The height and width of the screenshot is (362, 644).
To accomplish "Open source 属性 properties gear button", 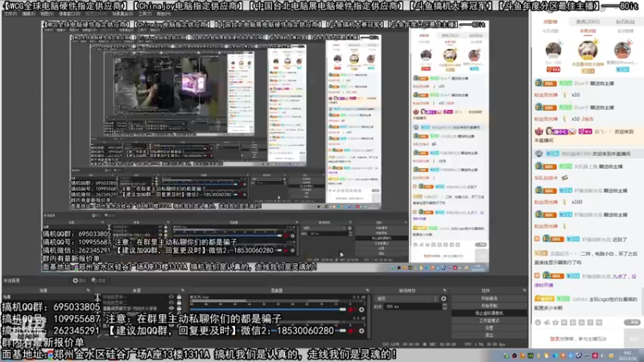I will (x=79, y=281).
